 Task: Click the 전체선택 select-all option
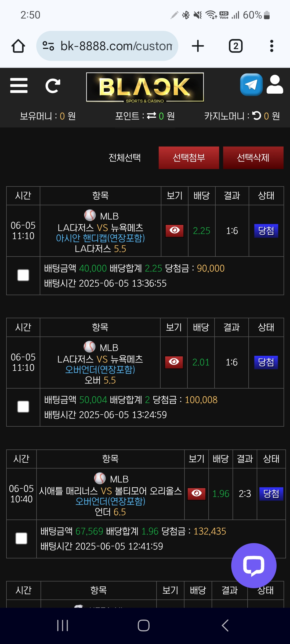tap(125, 158)
